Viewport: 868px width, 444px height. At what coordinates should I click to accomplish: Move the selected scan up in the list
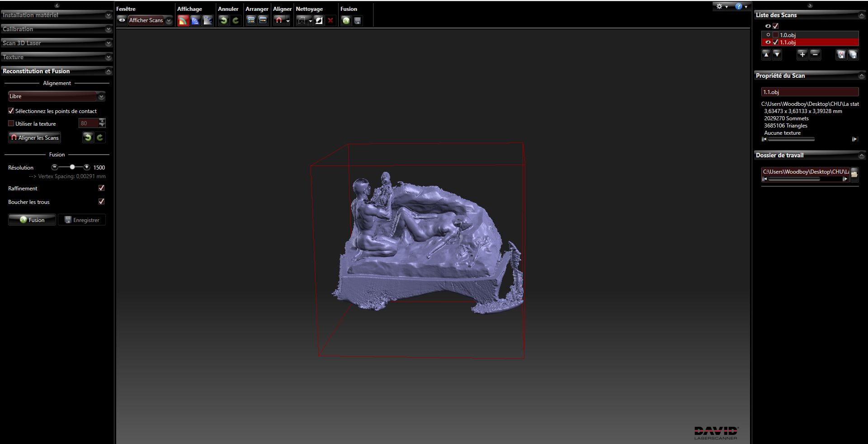tap(766, 55)
